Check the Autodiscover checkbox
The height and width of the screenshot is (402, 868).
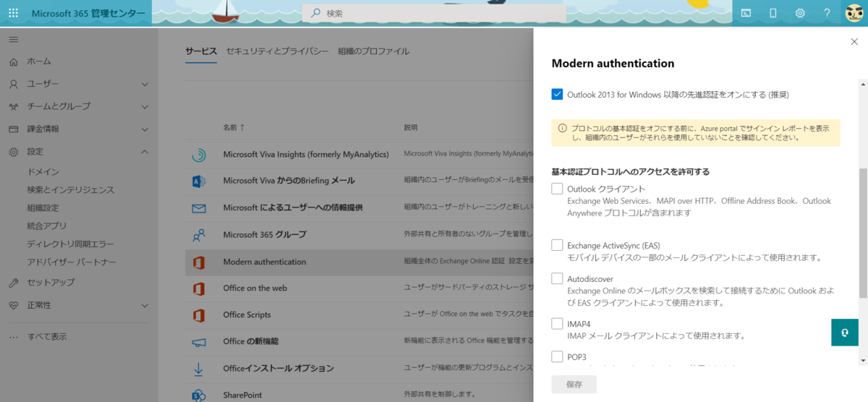[557, 278]
